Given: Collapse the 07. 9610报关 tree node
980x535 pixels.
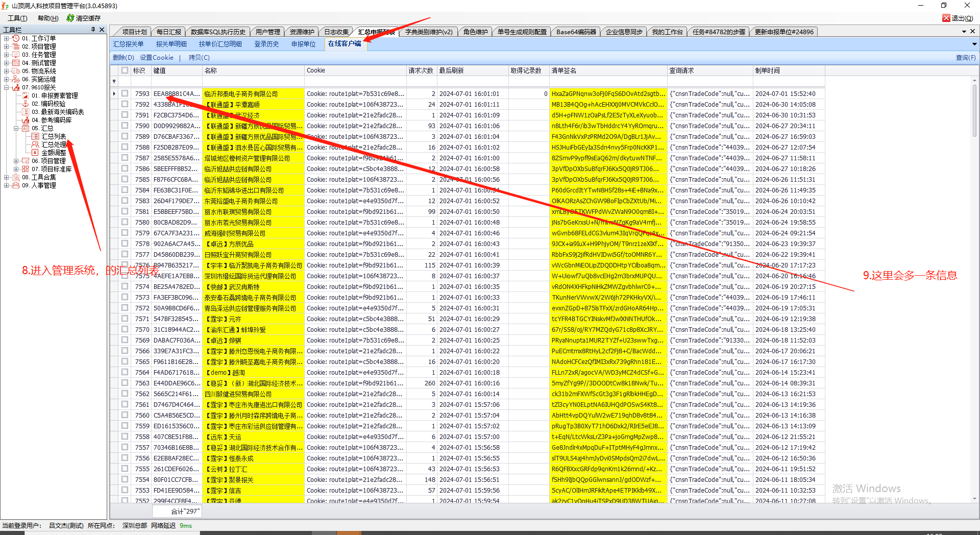Looking at the screenshot, I should 6,87.
